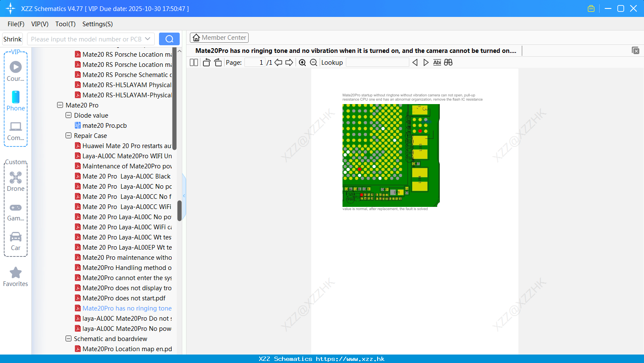
Task: Rotate page clockwise icon
Action: 218,63
